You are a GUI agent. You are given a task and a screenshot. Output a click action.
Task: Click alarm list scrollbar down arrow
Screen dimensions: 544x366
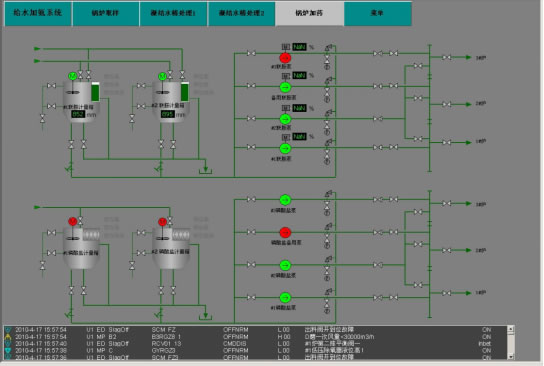tap(511, 356)
